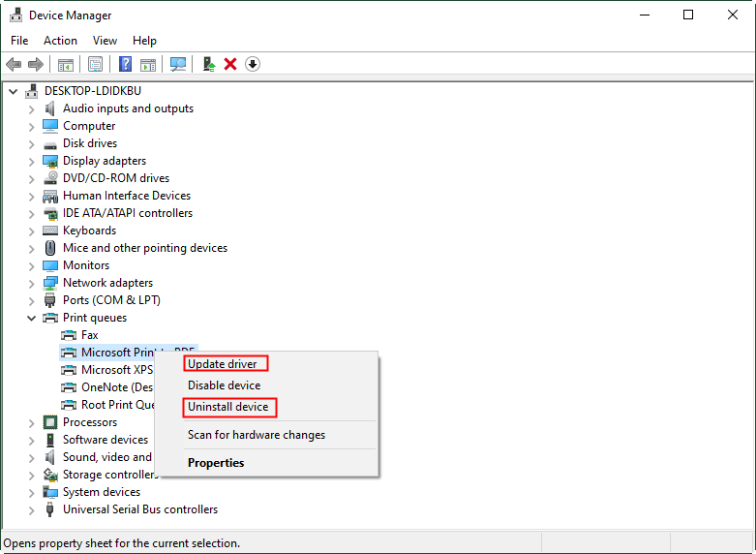Screen dimensions: 756x554
Task: Expand the IDE ATA/ATAPI controllers category
Action: pyautogui.click(x=31, y=214)
